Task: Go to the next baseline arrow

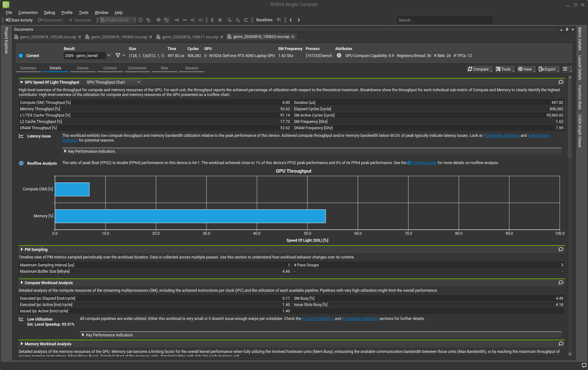Action: [299, 20]
